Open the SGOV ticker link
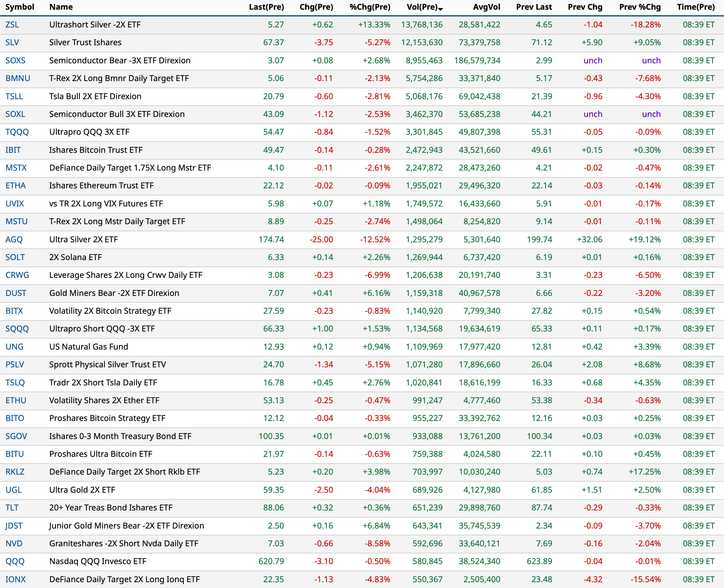This screenshot has height=588, width=724. (x=16, y=436)
